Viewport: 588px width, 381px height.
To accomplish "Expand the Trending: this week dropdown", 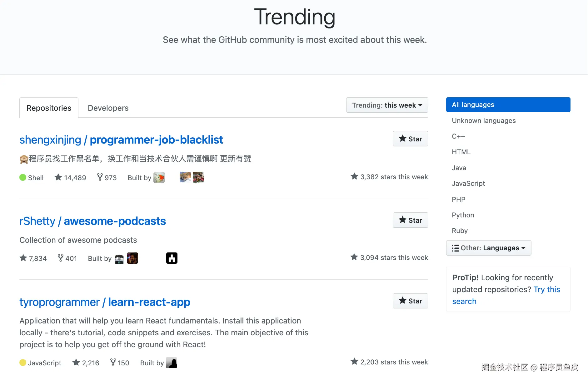I will point(387,105).
